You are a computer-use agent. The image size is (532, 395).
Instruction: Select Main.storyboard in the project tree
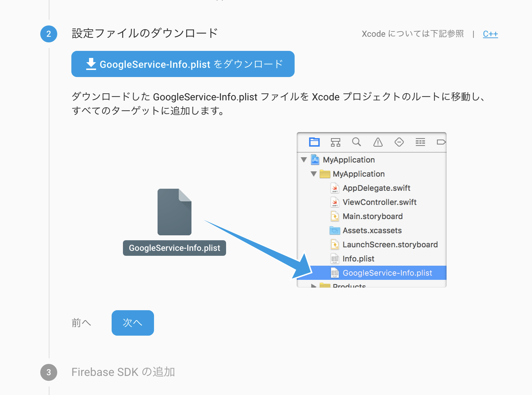(x=373, y=216)
